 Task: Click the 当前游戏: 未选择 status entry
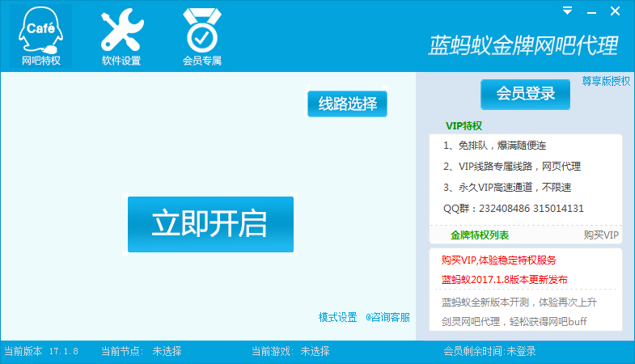pyautogui.click(x=290, y=351)
